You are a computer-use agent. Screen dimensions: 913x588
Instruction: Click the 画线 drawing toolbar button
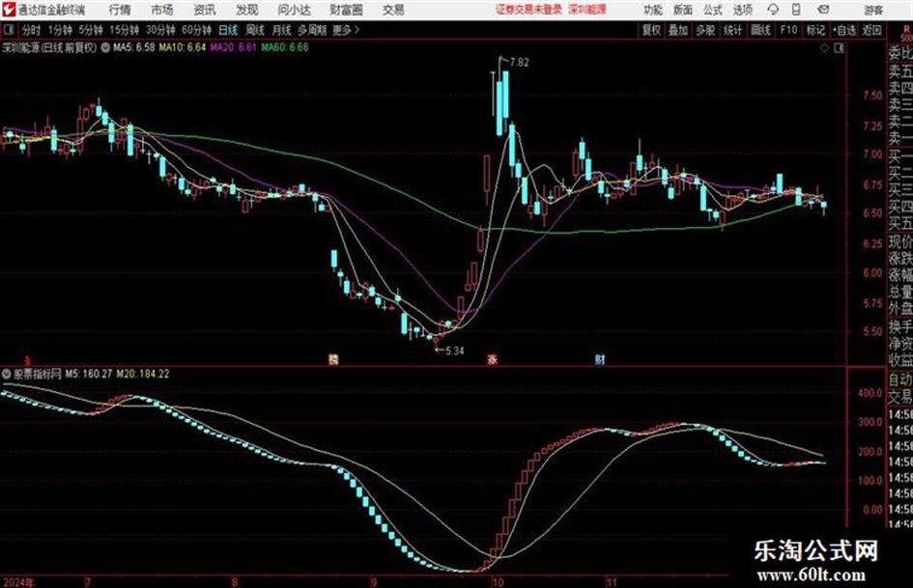pyautogui.click(x=760, y=30)
